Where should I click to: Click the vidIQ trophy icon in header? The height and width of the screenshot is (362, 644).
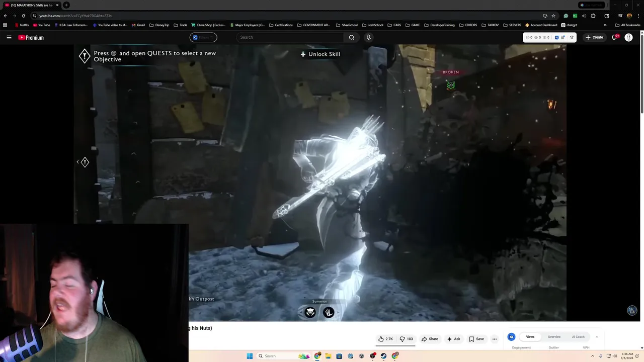click(x=572, y=38)
